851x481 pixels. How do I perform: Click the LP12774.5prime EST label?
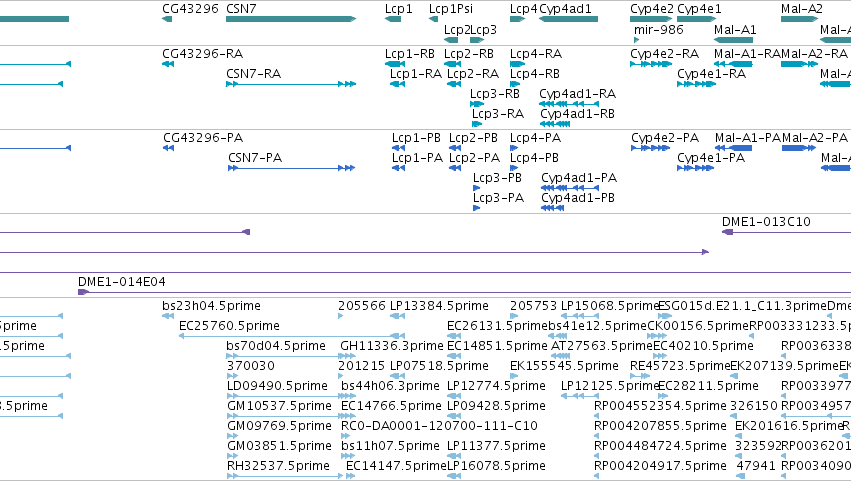(x=496, y=387)
